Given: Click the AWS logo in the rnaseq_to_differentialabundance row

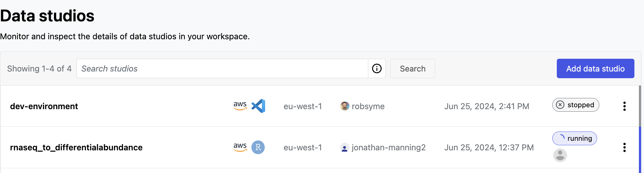Looking at the screenshot, I should click(240, 147).
